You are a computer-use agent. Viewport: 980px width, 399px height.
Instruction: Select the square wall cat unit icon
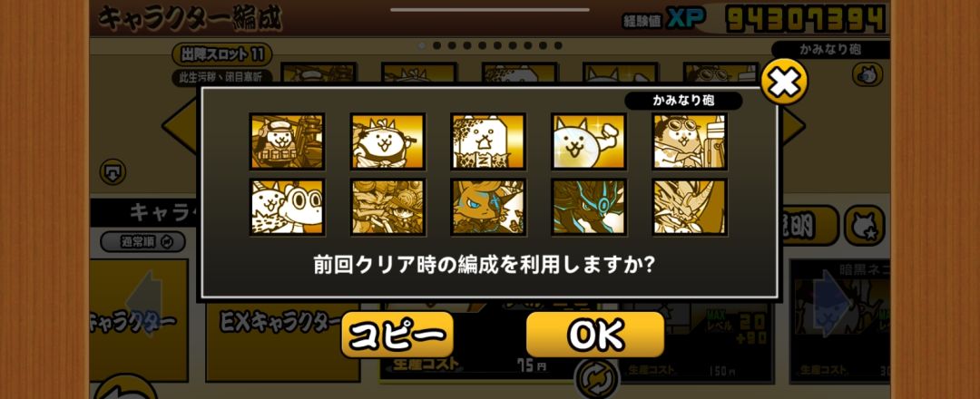pyautogui.click(x=488, y=141)
